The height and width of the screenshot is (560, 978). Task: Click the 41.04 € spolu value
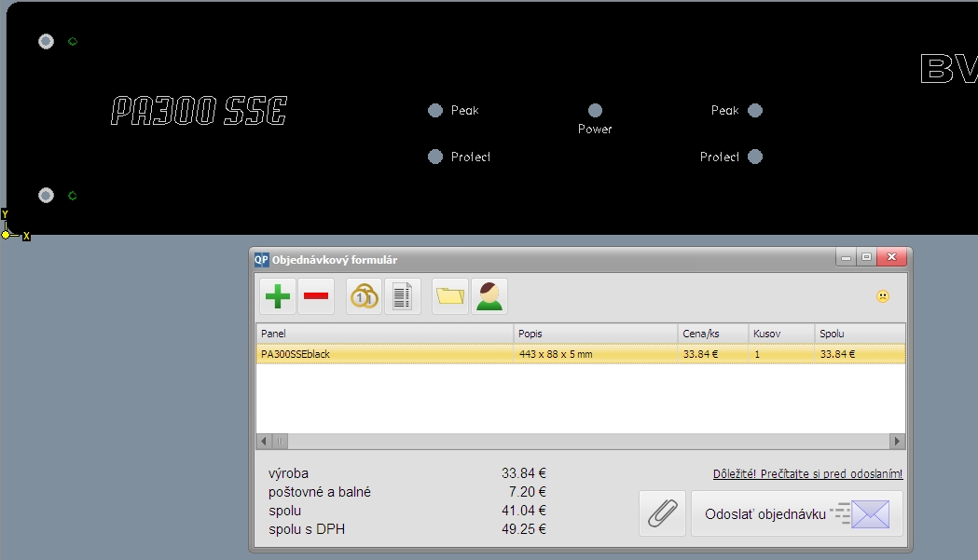[x=524, y=511]
